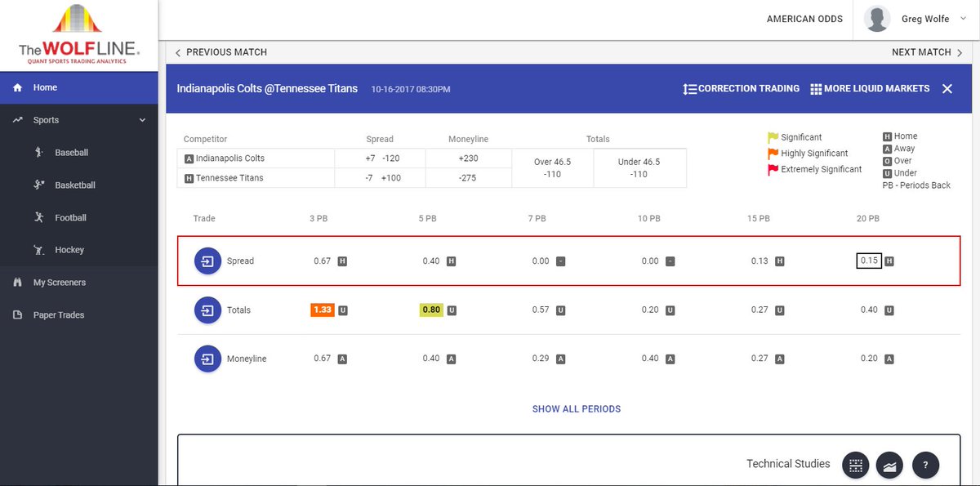Collapse the Sports menu chevron
The width and height of the screenshot is (980, 486).
click(142, 120)
